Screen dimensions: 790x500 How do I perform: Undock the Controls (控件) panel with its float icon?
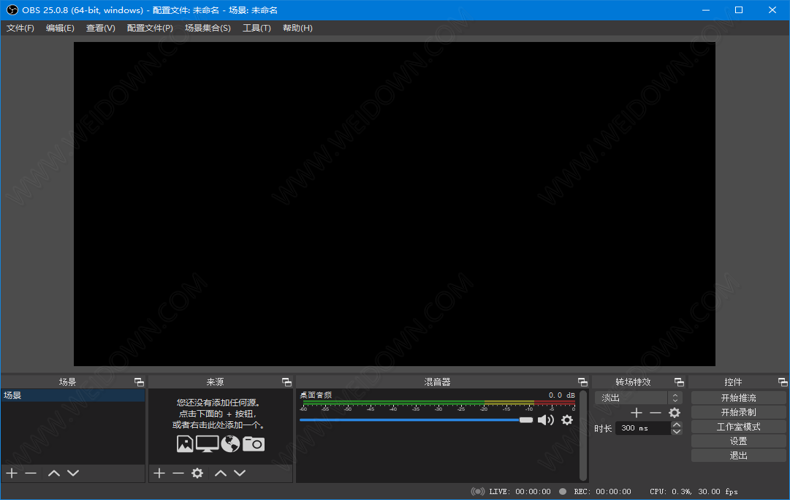click(782, 382)
